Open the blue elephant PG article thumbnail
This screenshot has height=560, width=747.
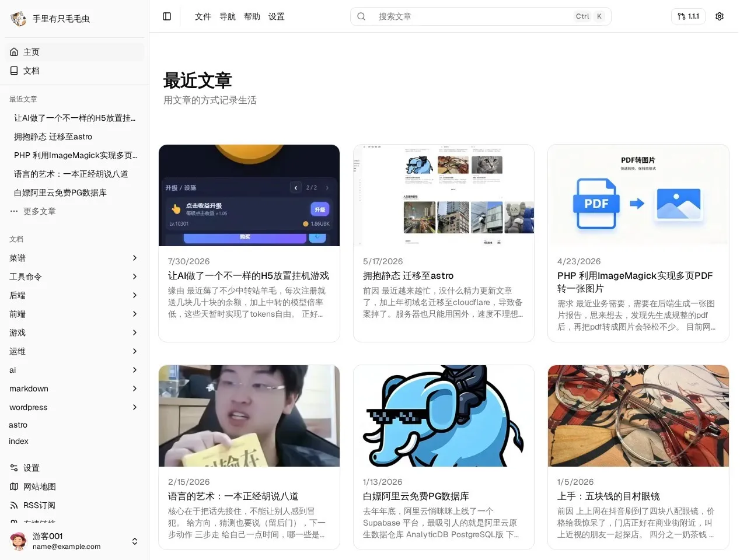pos(444,416)
